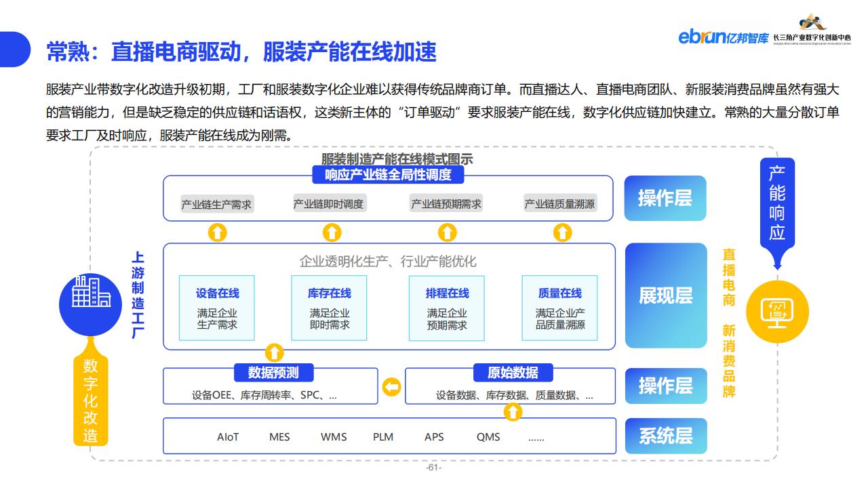Click 企业透明化生产、行业产能优化 heading
Viewport: 868px width, 488px height.
coord(388,262)
